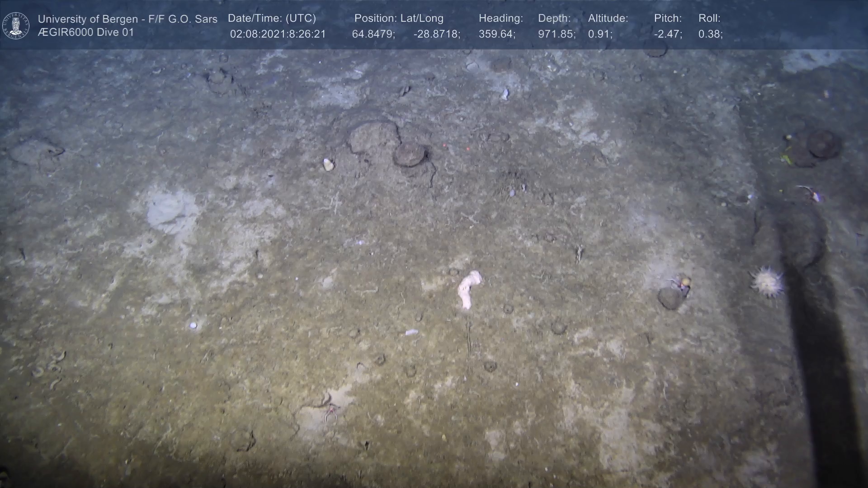This screenshot has width=868, height=488.
Task: Click the pitch value -2.47
Action: (668, 34)
